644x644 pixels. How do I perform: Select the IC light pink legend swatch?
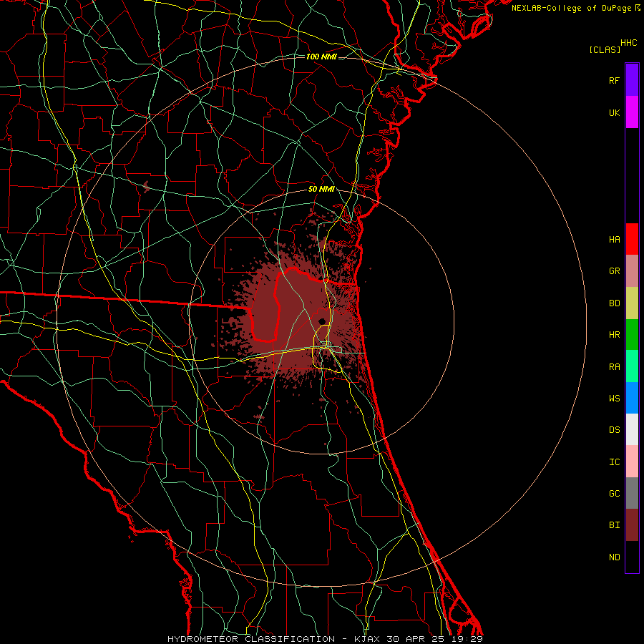coord(632,462)
